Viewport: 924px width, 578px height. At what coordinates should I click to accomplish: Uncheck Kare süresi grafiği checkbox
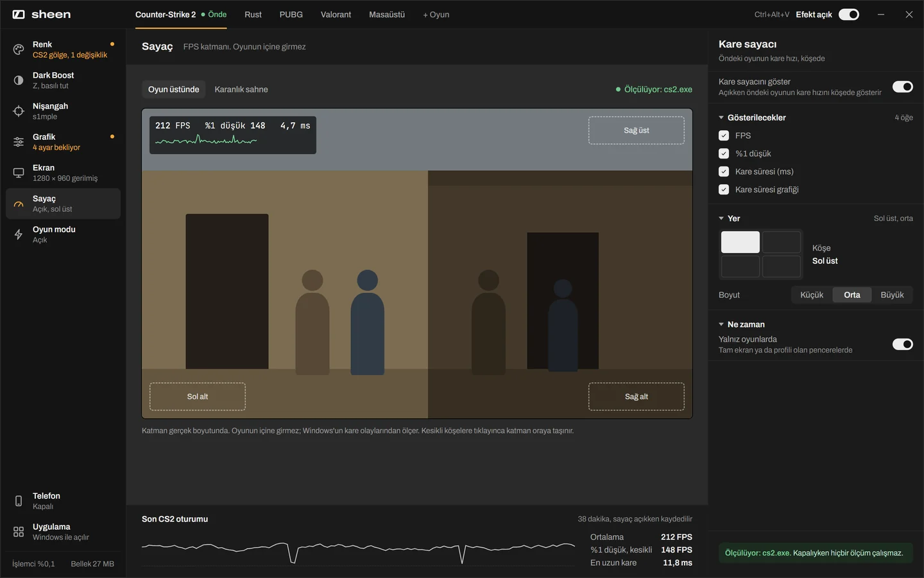click(x=724, y=189)
